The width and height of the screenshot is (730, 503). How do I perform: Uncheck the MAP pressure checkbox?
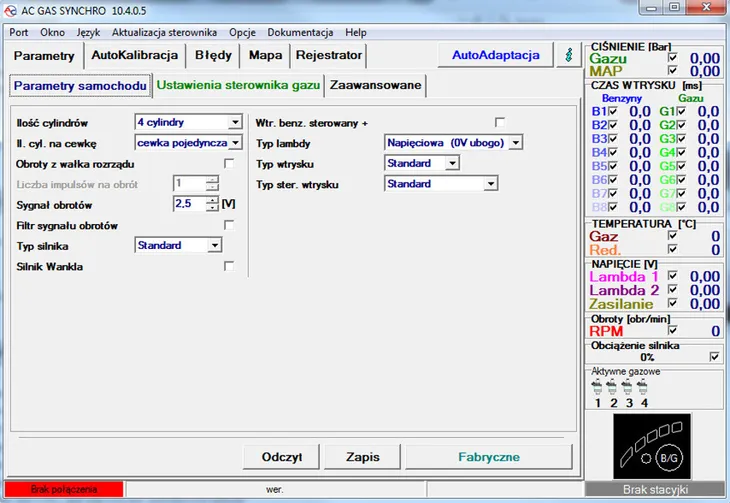(672, 70)
